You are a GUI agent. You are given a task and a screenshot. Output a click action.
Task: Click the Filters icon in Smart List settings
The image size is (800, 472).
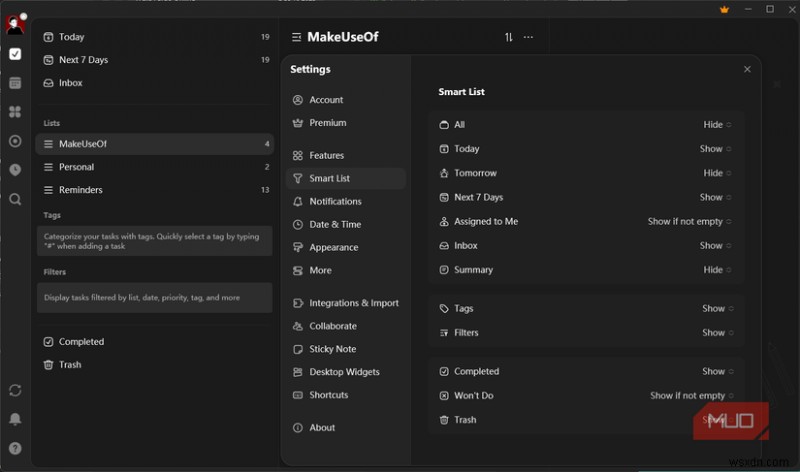[x=444, y=333]
